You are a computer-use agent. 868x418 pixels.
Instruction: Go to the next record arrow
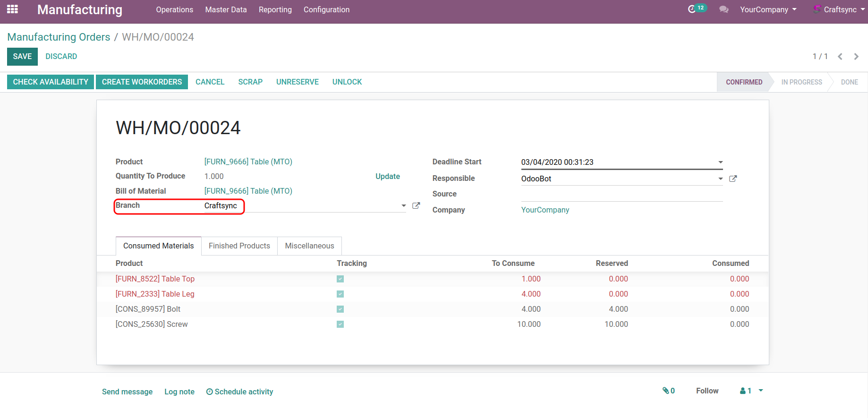[x=856, y=57]
